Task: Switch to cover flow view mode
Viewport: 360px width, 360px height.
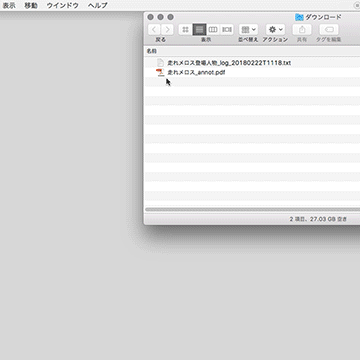Action: pyautogui.click(x=227, y=30)
